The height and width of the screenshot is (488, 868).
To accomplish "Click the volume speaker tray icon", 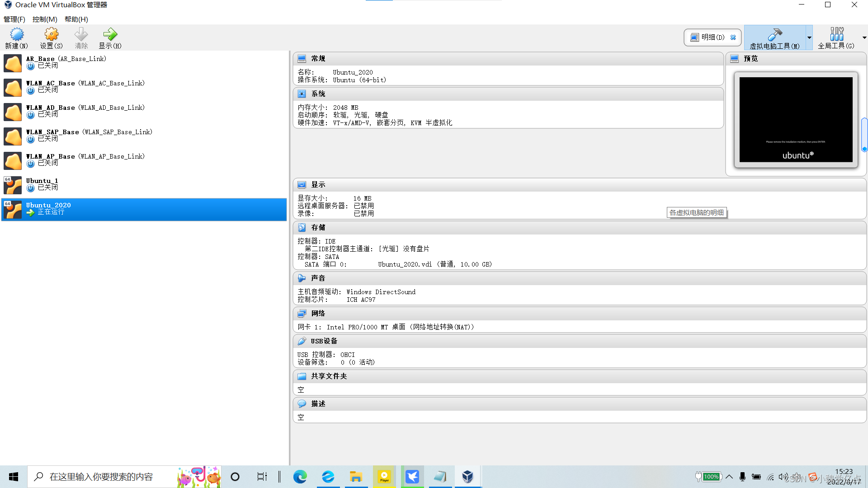I will tap(783, 477).
